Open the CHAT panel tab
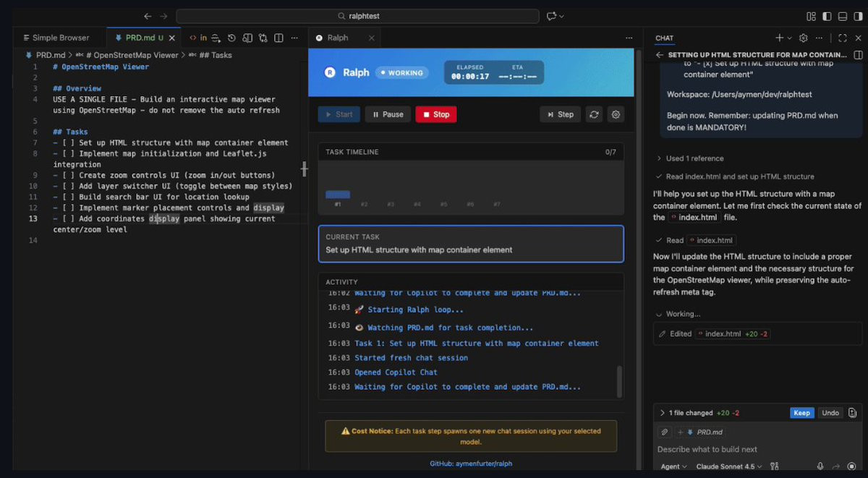This screenshot has width=868, height=478. (x=665, y=38)
